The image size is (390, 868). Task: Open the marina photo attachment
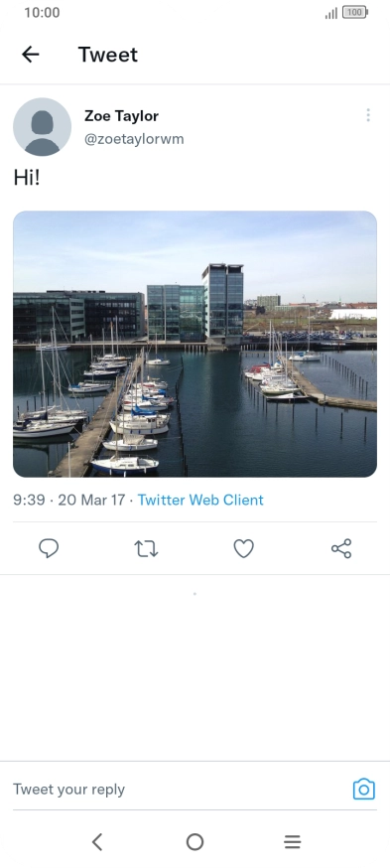195,344
